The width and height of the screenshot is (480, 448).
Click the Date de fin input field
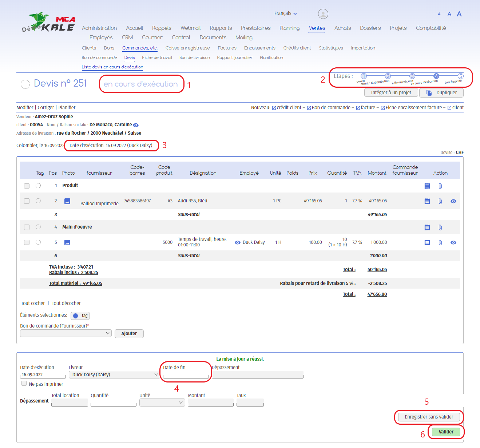[186, 375]
